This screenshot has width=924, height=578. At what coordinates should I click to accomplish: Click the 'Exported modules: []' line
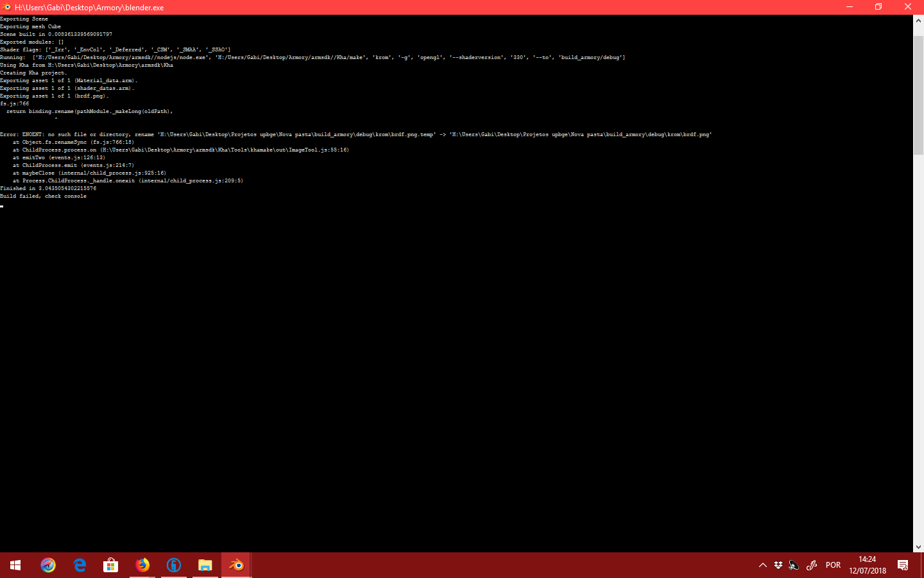click(x=32, y=42)
